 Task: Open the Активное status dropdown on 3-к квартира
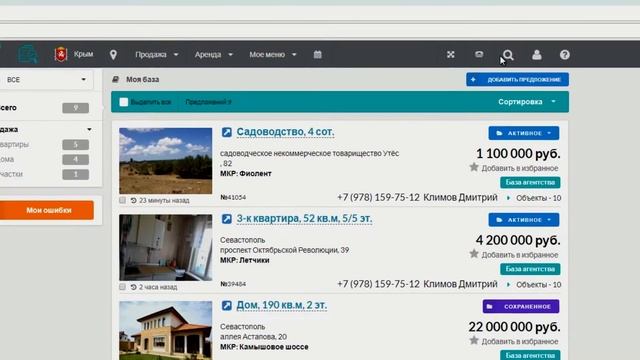point(524,220)
